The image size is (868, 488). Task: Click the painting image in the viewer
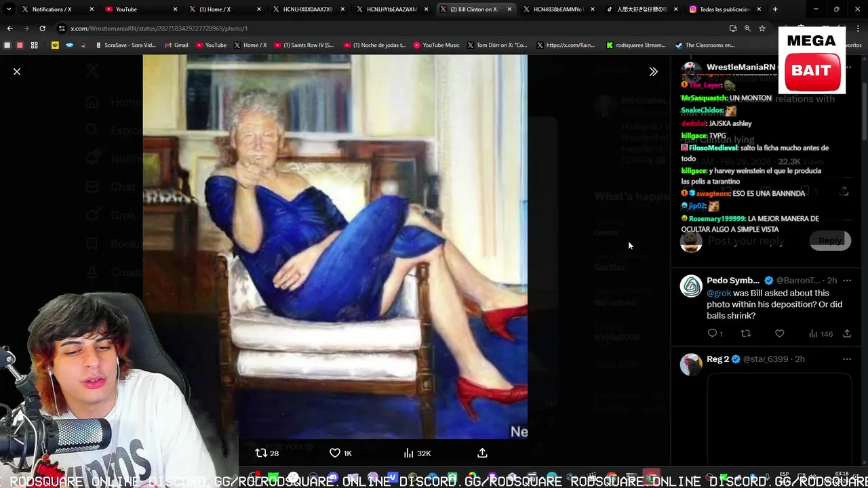(x=335, y=247)
